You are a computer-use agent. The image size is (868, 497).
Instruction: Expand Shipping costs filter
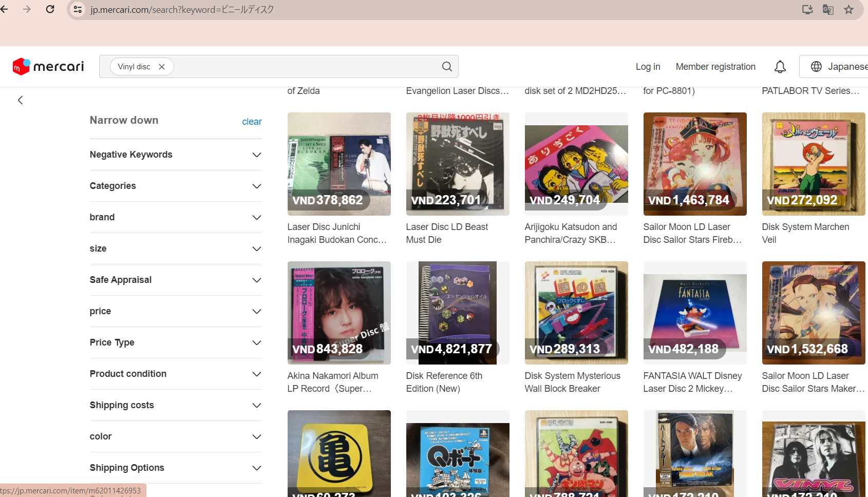coord(176,405)
